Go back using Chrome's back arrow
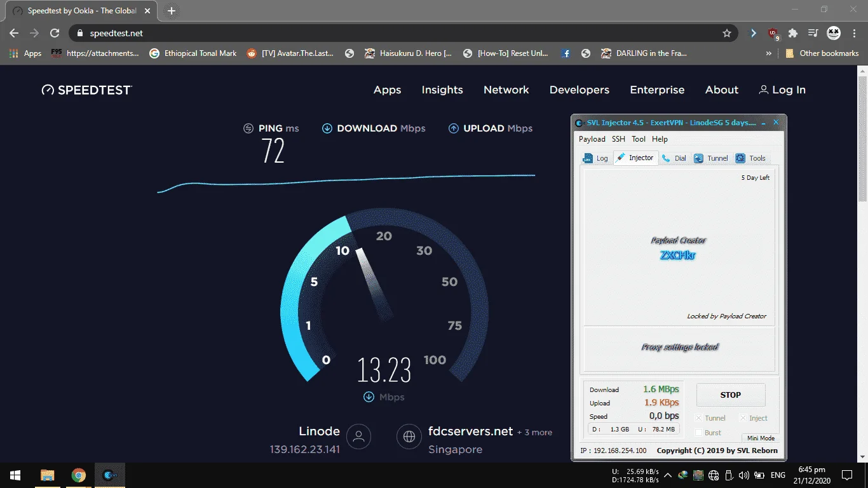Screen dimensions: 868x488 tap(14, 33)
